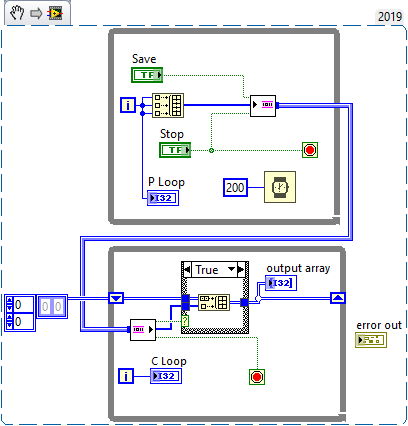Click the gray arrow icon in snippet header

click(x=36, y=13)
